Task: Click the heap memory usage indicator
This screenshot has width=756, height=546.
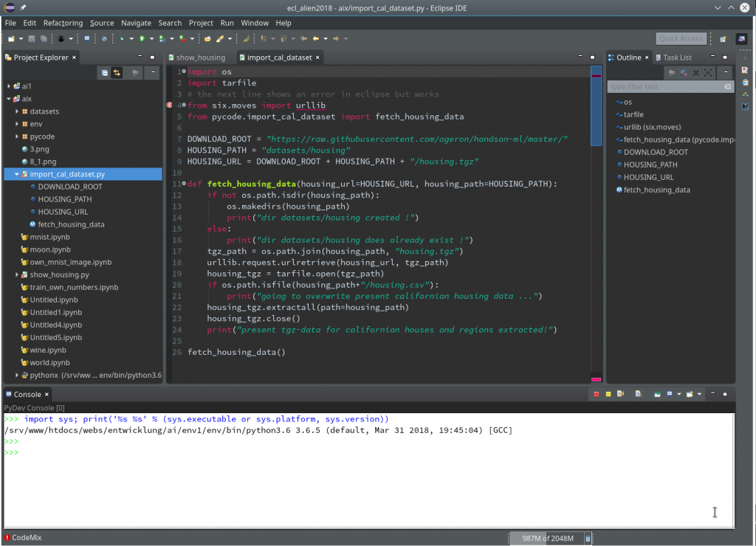Action: (550, 538)
